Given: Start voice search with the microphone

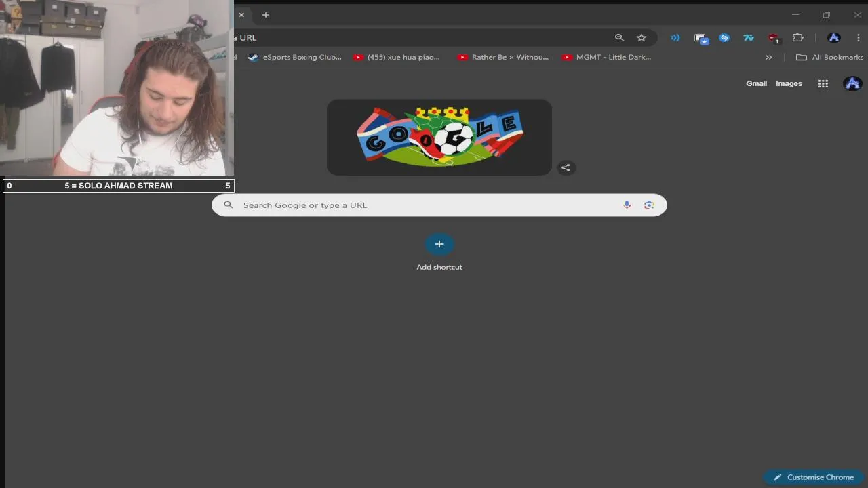Looking at the screenshot, I should click(x=627, y=205).
